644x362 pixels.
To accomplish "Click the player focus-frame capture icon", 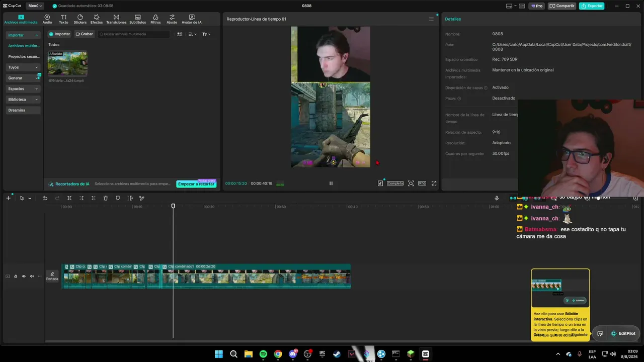I will coord(411,184).
